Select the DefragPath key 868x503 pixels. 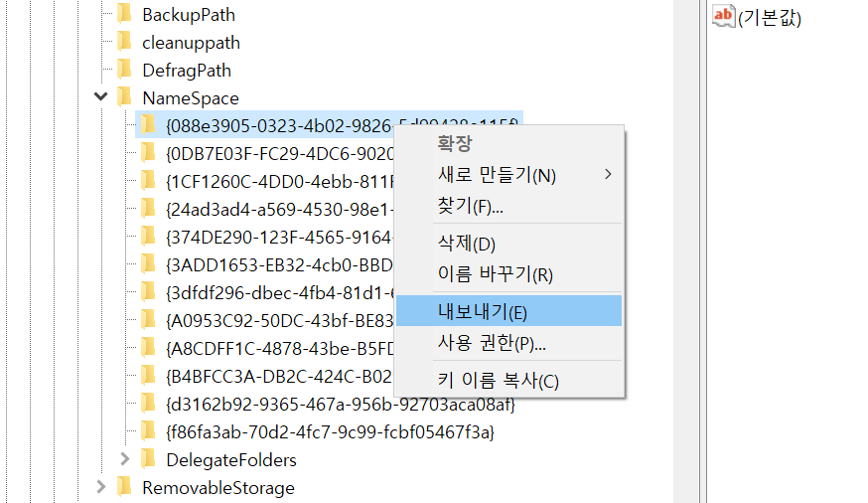tap(187, 71)
